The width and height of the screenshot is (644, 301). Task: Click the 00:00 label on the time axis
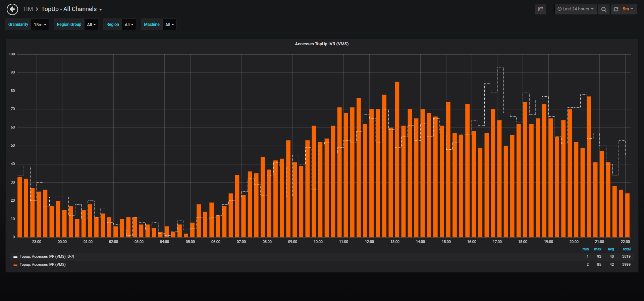pyautogui.click(x=62, y=242)
